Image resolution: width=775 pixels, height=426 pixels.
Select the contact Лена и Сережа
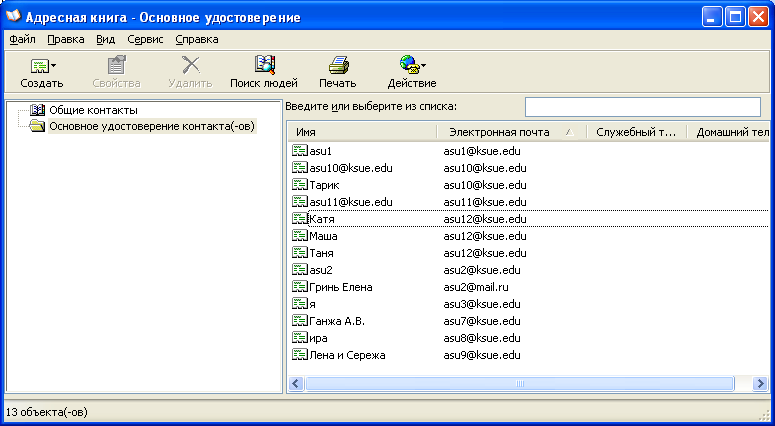tap(347, 355)
